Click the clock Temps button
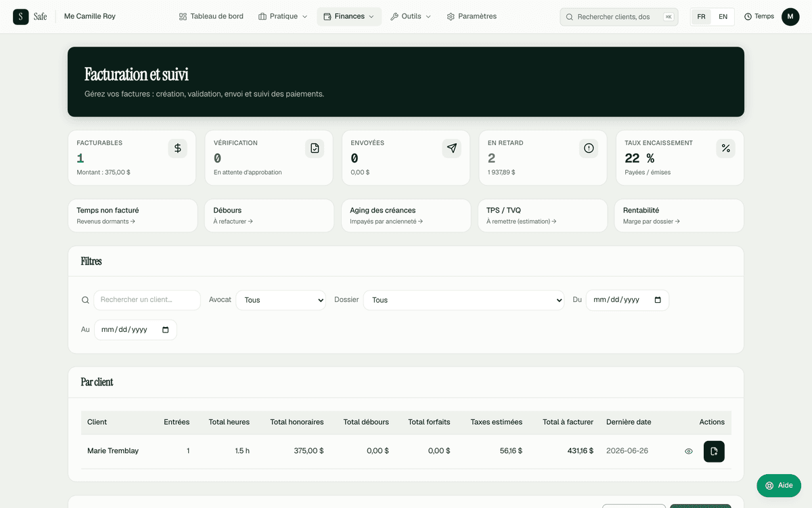 tap(759, 16)
